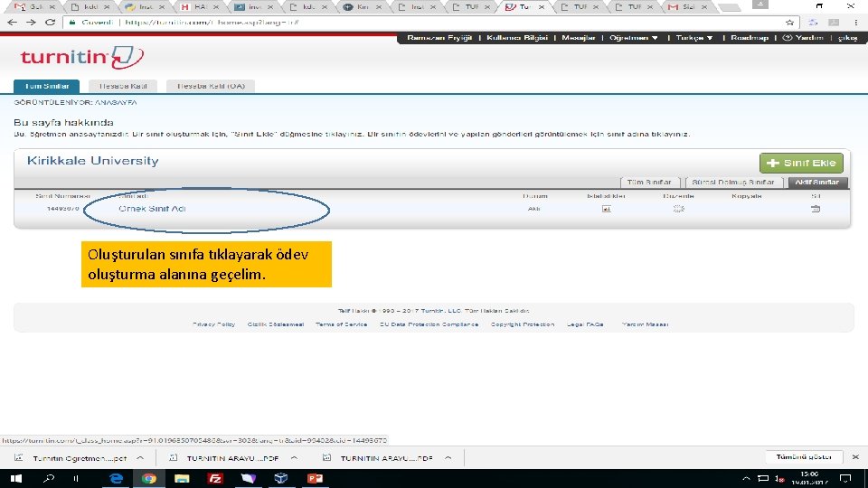Expand the Öğretmen role dropdown

[633, 38]
